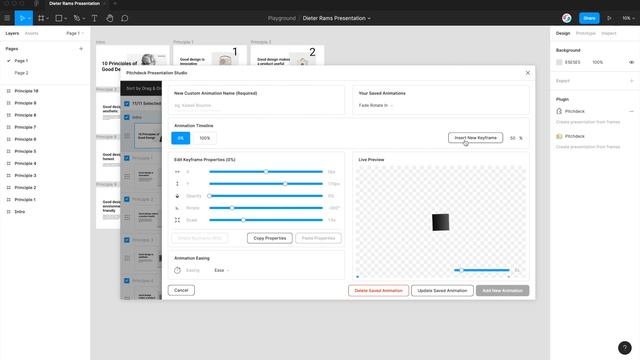Click Update Saved Animation button
Image resolution: width=640 pixels, height=360 pixels.
442,291
